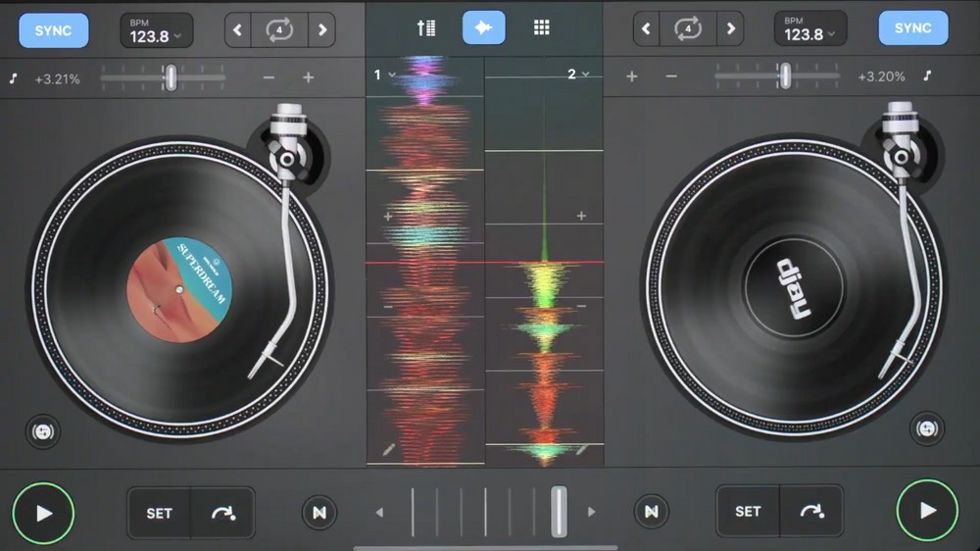Shorten the loop length on right deck
This screenshot has height=551, width=980.
[x=646, y=28]
